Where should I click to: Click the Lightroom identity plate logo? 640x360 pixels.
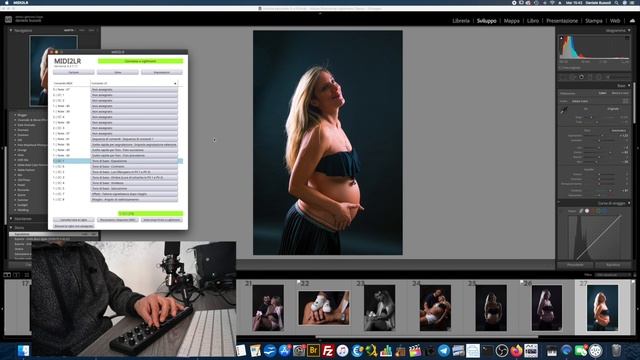pos(9,19)
